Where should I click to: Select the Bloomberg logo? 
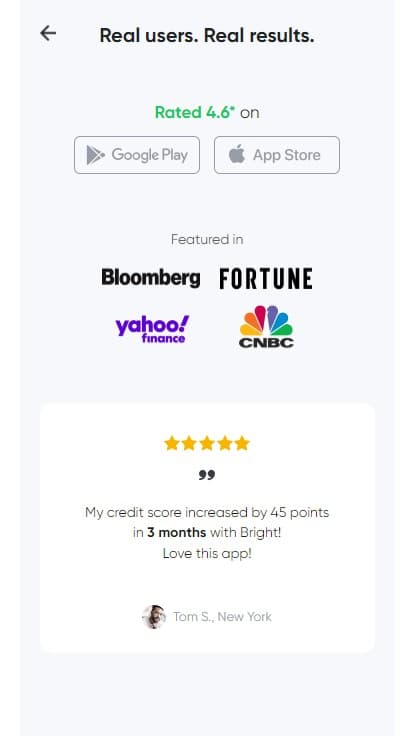tap(151, 278)
